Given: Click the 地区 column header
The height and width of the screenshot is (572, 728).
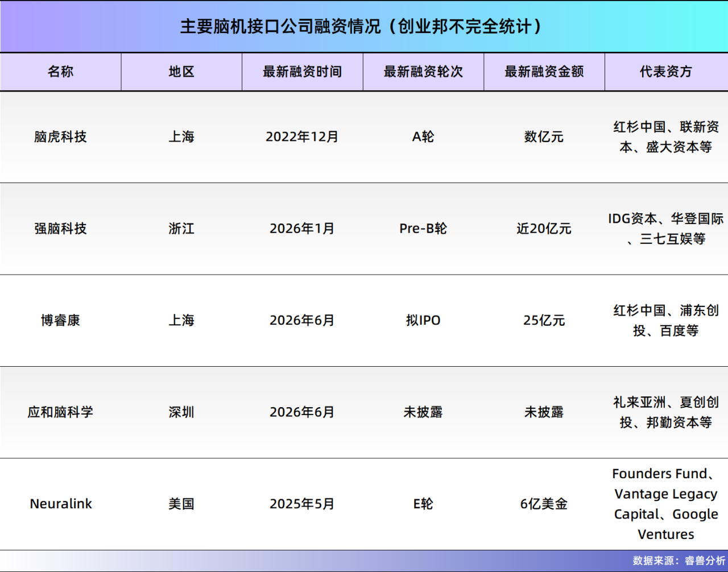Looking at the screenshot, I should click(181, 72).
